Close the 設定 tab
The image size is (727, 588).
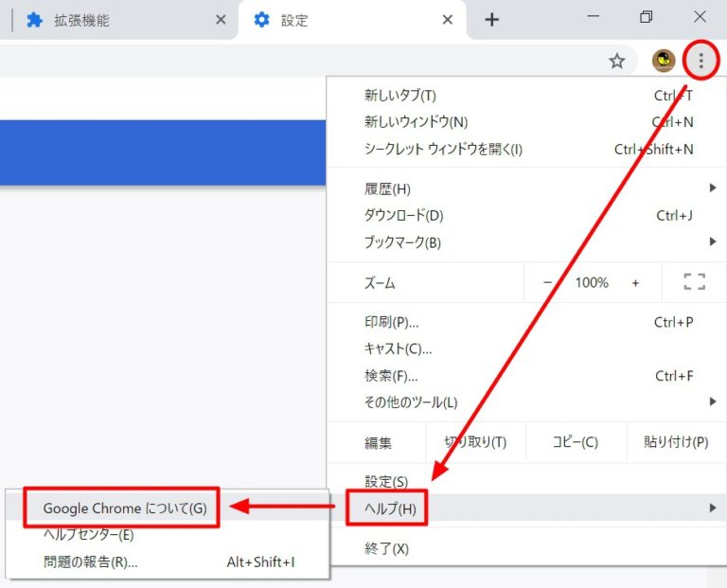448,20
